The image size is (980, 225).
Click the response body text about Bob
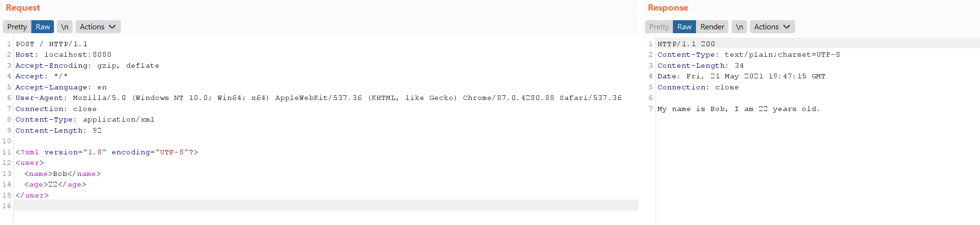[x=738, y=109]
